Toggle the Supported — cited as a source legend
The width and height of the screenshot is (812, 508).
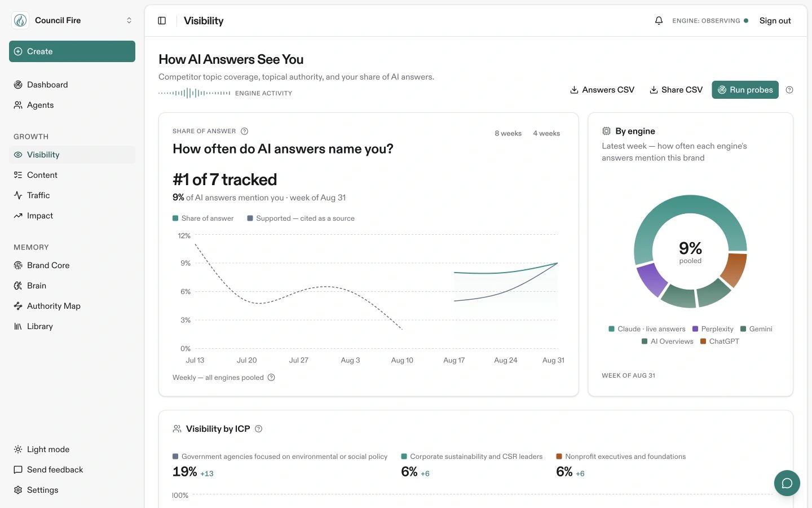pyautogui.click(x=301, y=218)
